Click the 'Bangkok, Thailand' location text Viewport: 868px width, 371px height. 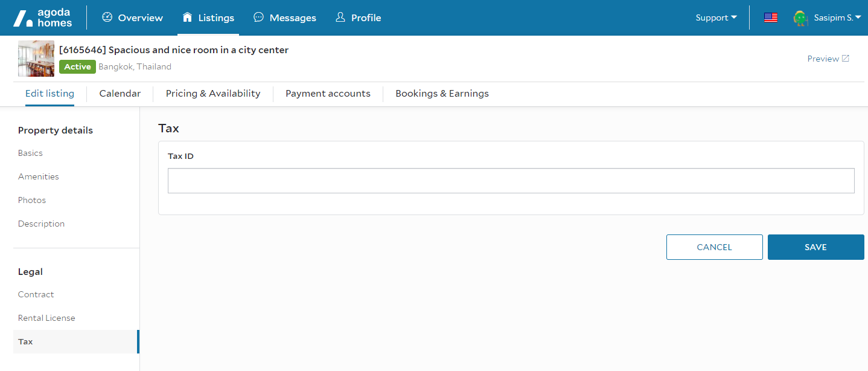pyautogui.click(x=135, y=66)
